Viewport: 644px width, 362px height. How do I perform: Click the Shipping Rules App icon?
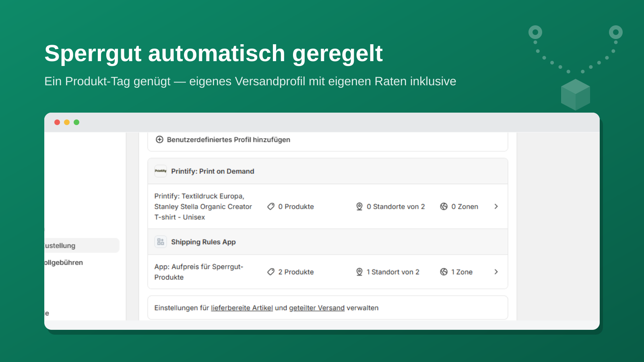(x=161, y=242)
